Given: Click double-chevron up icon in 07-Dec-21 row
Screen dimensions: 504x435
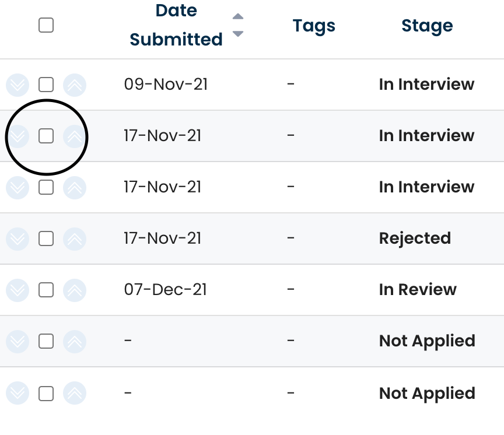Looking at the screenshot, I should [74, 290].
